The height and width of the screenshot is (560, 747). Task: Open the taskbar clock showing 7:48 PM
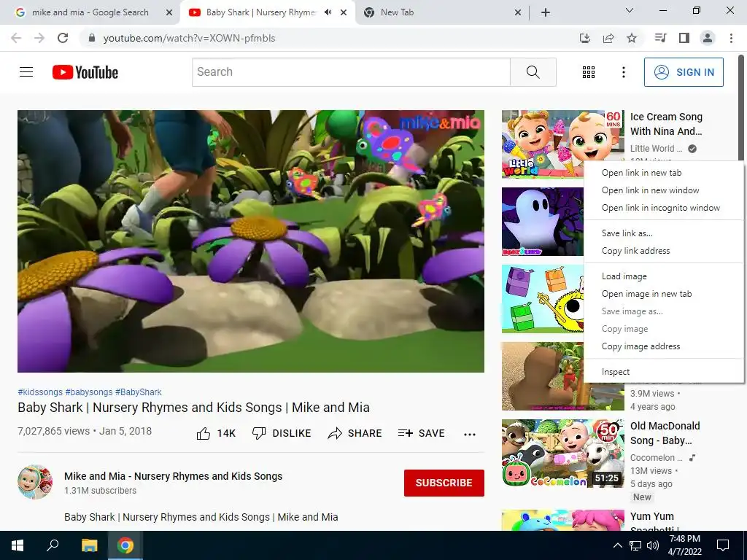click(684, 545)
